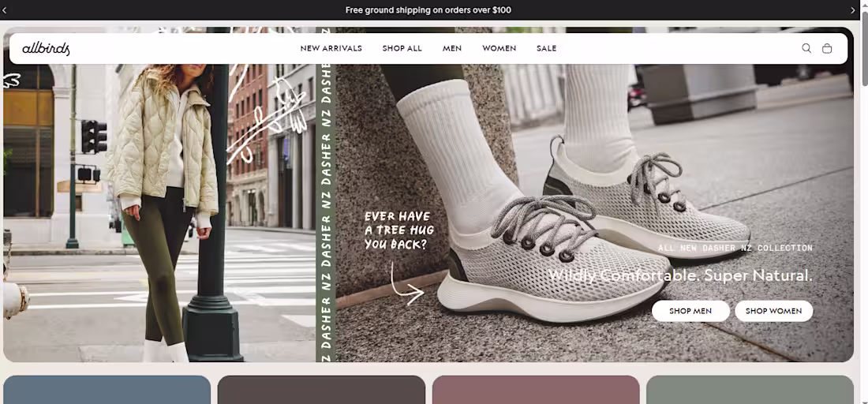Viewport: 868px width, 404px height.
Task: Open the Women navigation menu
Action: 499,48
